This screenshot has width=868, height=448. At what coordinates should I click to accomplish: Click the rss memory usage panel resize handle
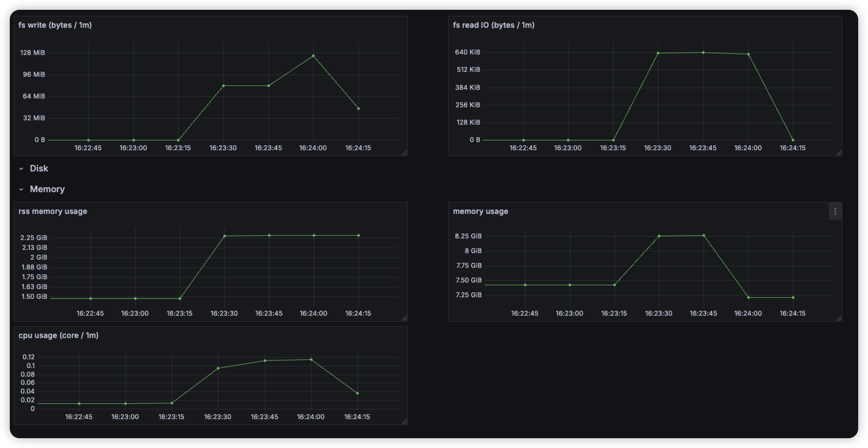[404, 318]
